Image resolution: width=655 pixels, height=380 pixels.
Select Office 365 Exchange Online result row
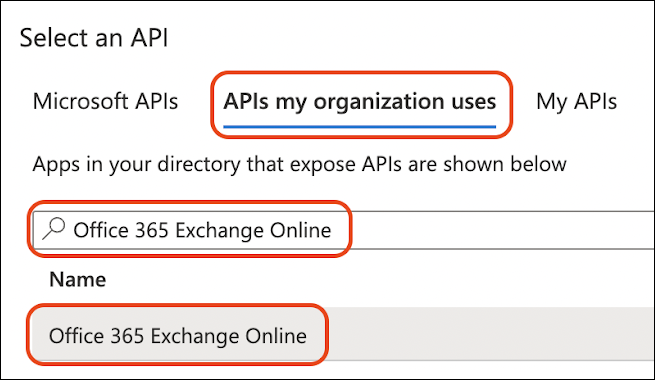pyautogui.click(x=342, y=334)
